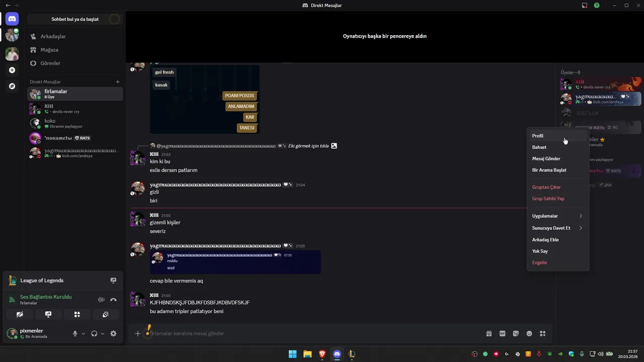
Task: Expand microphone input options chevron
Action: pos(84,333)
